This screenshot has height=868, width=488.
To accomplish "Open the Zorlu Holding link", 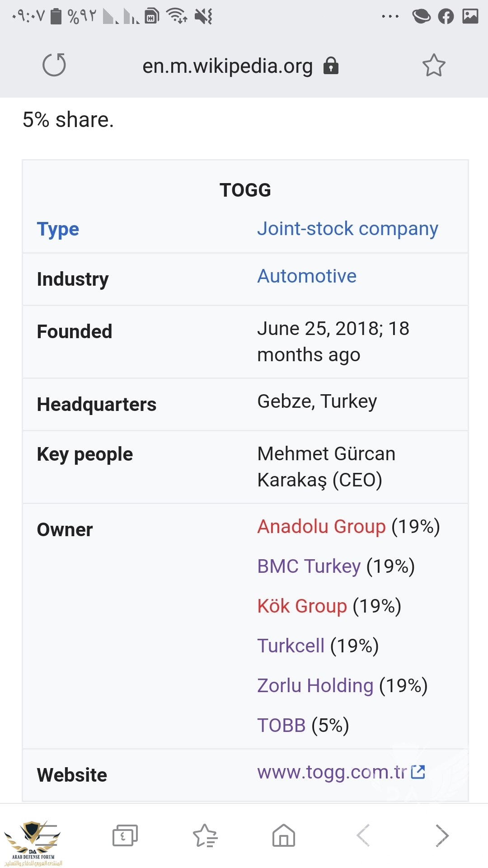I will 315,685.
